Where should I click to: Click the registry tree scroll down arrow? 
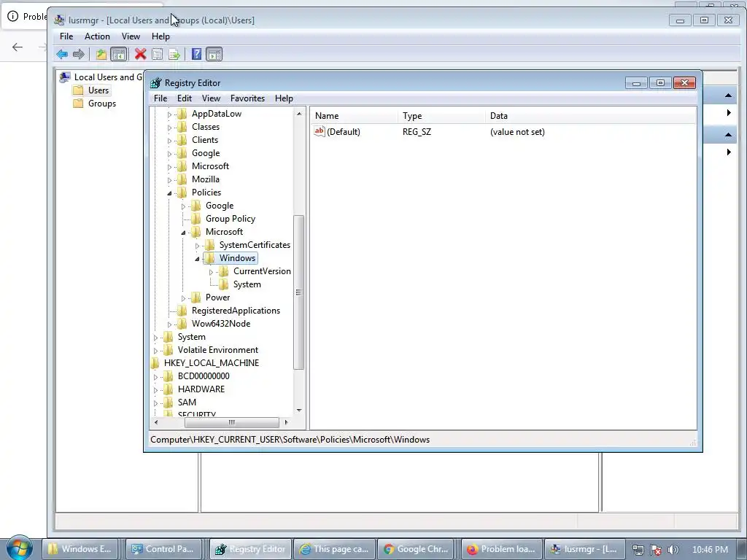(x=298, y=410)
